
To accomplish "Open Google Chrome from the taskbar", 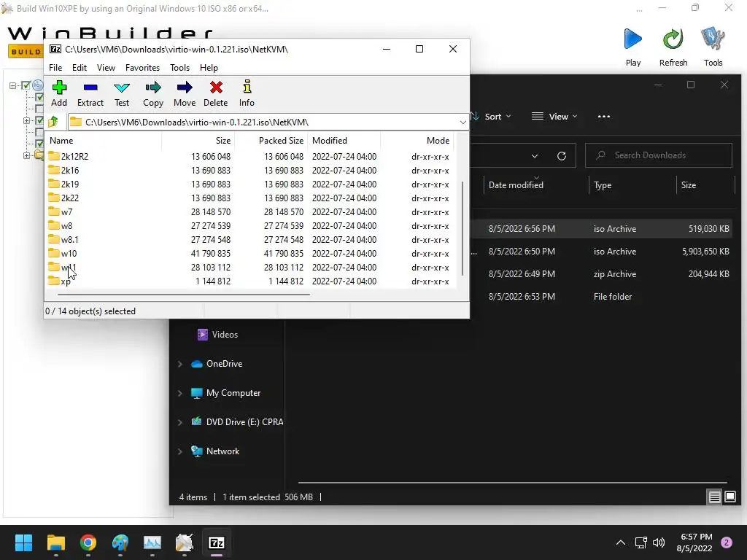I will coord(88,542).
